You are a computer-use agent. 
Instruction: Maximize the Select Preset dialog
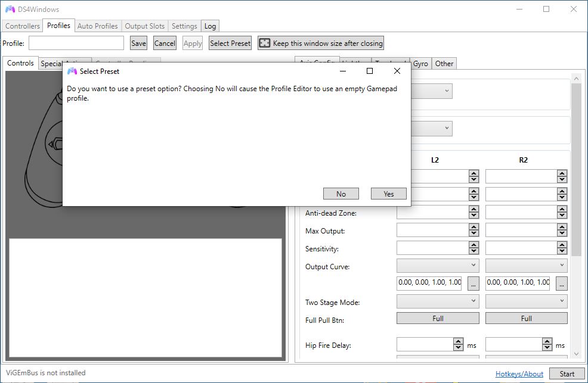click(369, 71)
